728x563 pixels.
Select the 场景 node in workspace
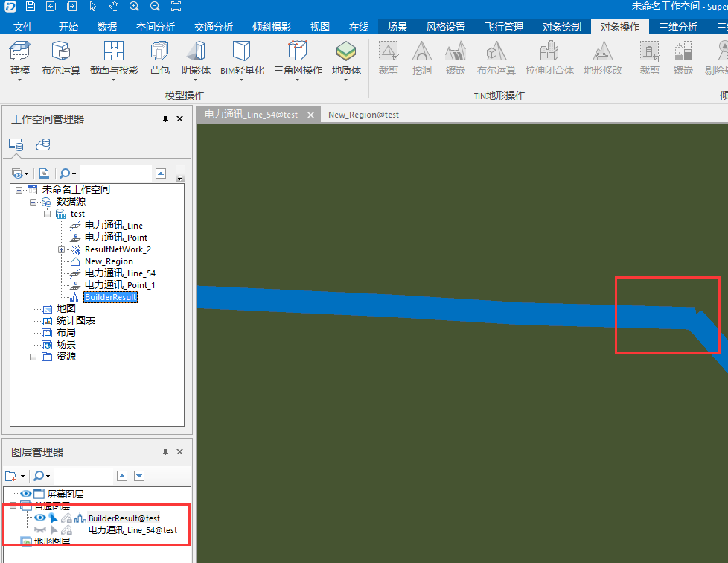coord(66,344)
